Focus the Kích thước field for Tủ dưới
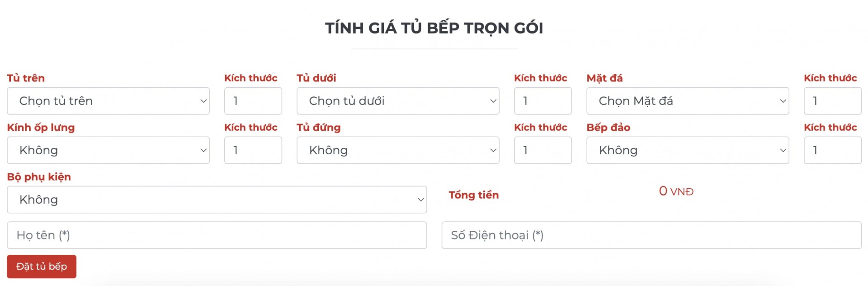This screenshot has height=286, width=868. (x=542, y=101)
